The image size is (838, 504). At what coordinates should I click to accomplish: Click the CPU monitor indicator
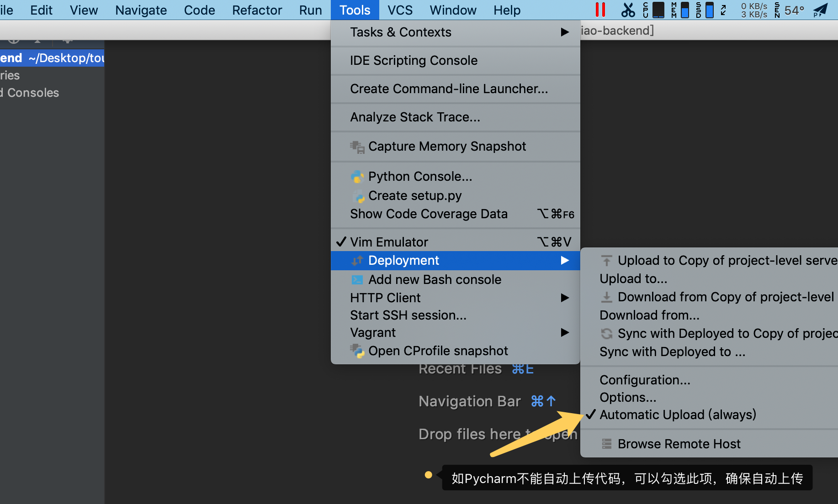point(654,10)
